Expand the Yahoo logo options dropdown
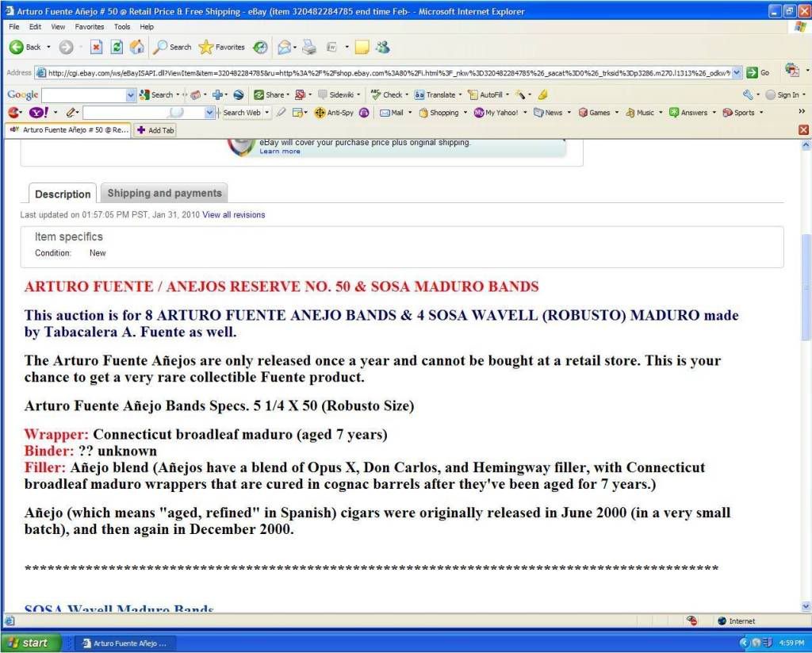This screenshot has width=812, height=653. click(56, 113)
